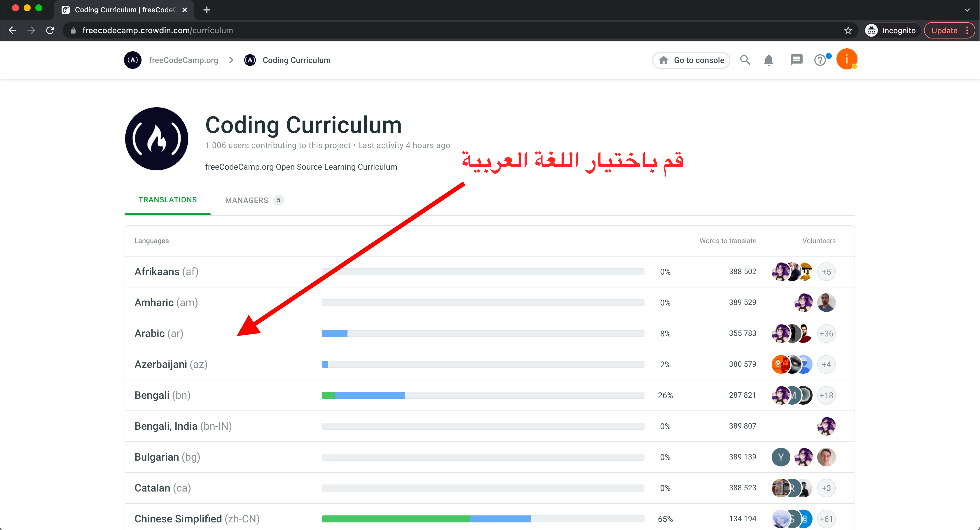View notifications via the bell icon
Screen dimensions: 980x530
coord(768,60)
